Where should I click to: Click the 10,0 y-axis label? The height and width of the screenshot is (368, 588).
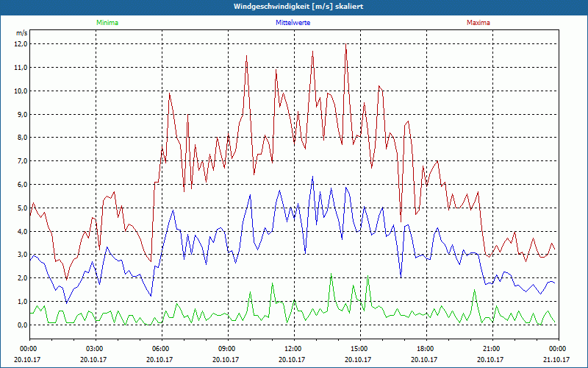pos(21,91)
